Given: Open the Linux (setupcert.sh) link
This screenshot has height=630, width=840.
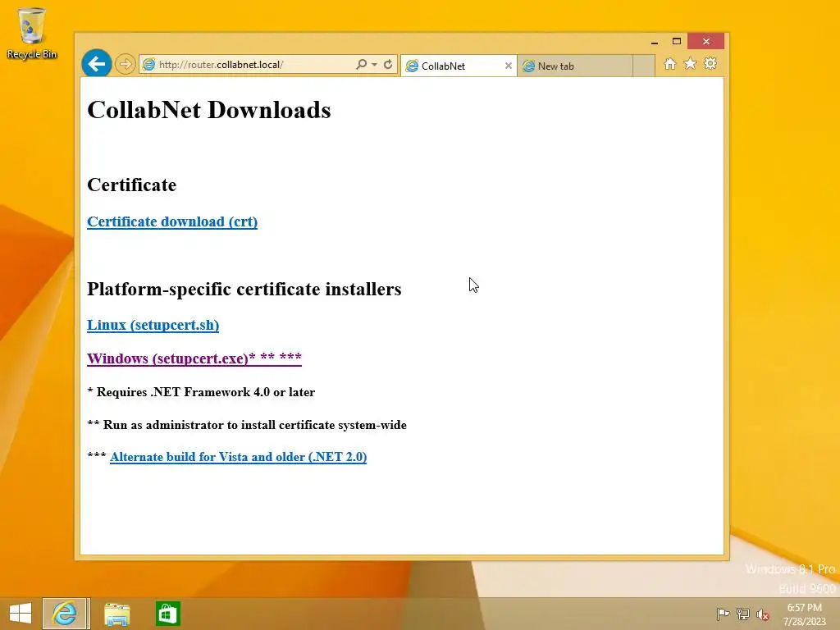Looking at the screenshot, I should tap(153, 325).
